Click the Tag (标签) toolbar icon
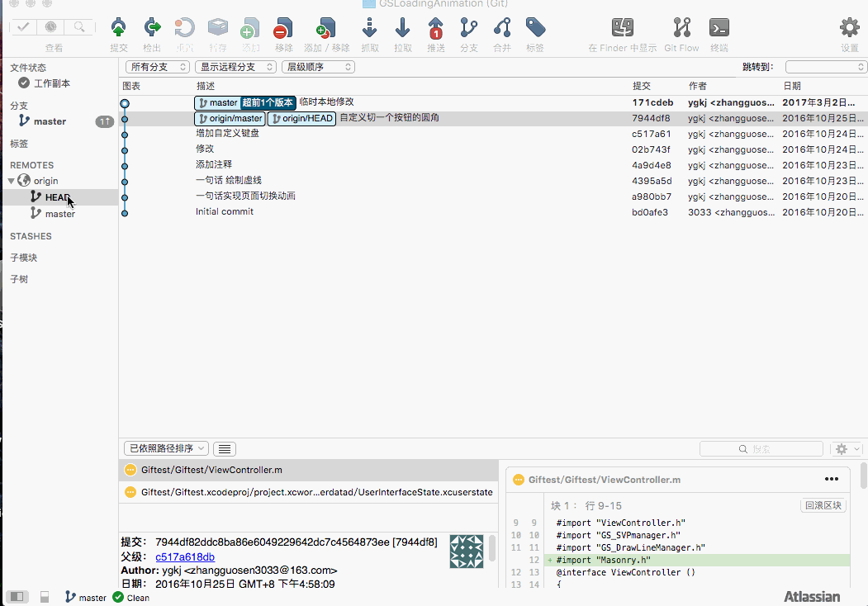868x606 pixels. tap(534, 28)
